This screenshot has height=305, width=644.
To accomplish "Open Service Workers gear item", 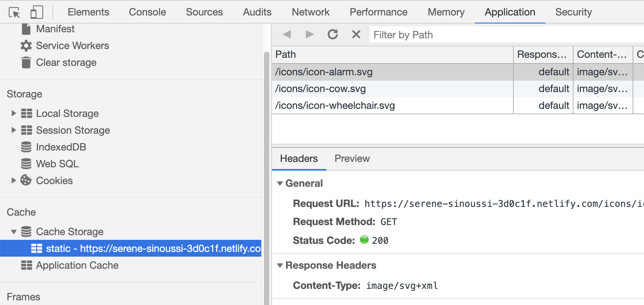I will point(72,46).
